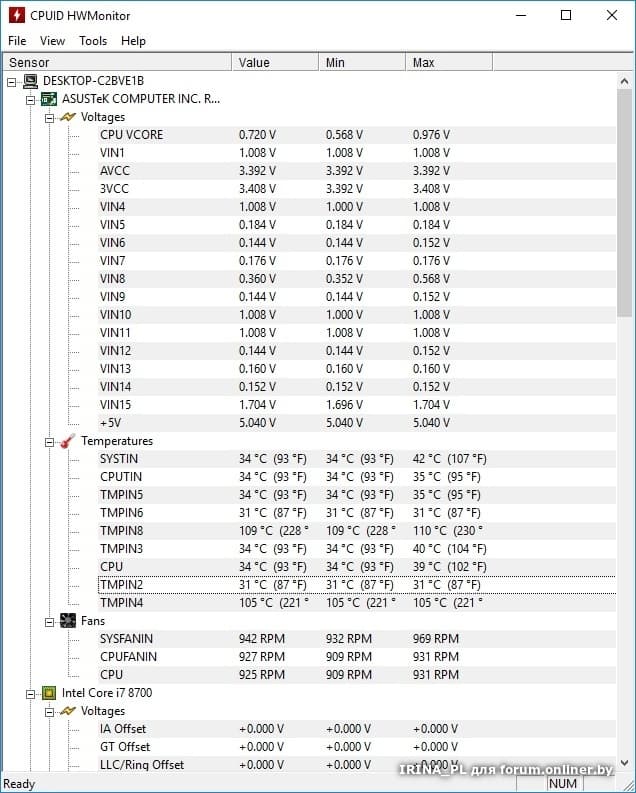The height and width of the screenshot is (793, 636).
Task: Select the CPUFANIN fan row
Action: tap(357, 657)
